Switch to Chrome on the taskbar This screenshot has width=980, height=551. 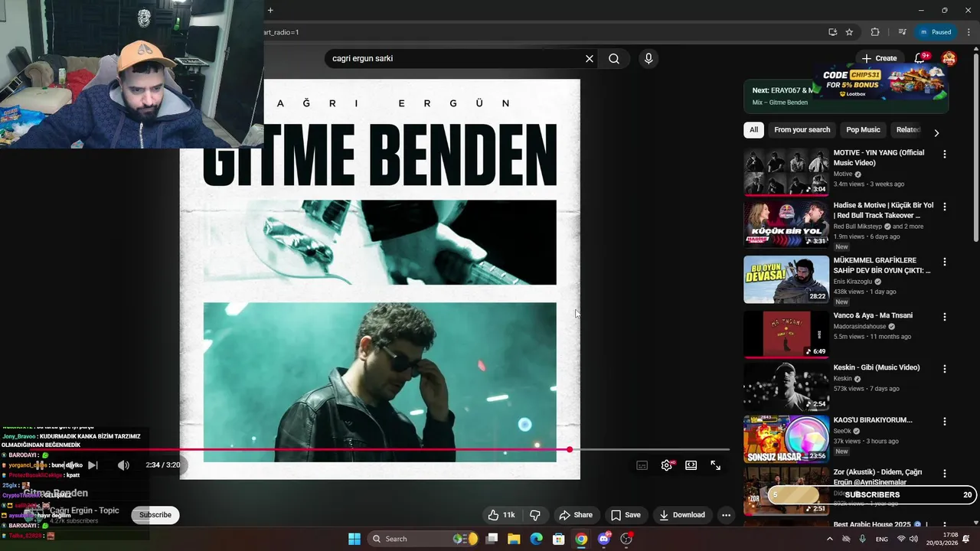581,539
